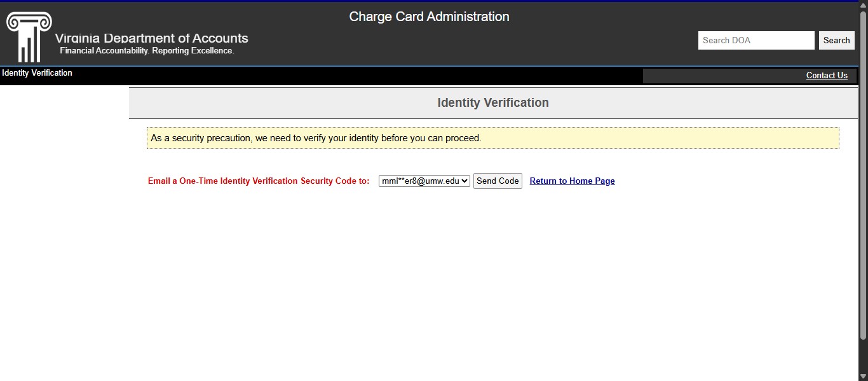The height and width of the screenshot is (381, 868).
Task: Click the gray Identity Verification page heading
Action: 492,103
